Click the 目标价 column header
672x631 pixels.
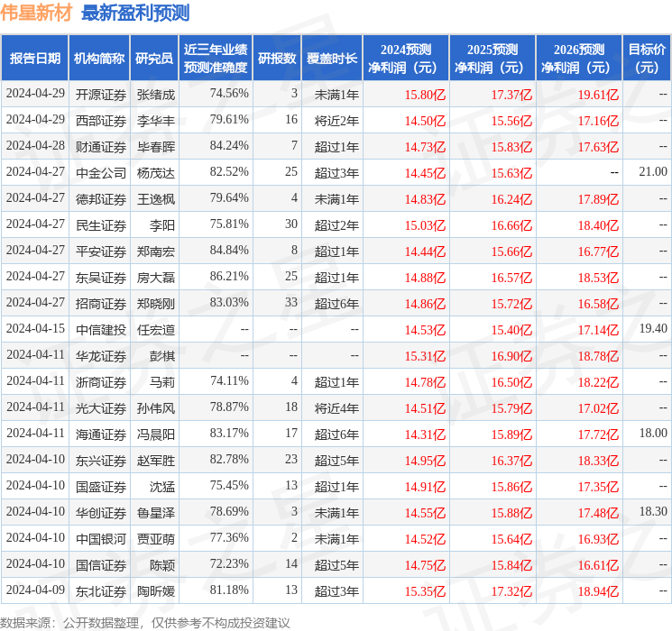[x=646, y=58]
